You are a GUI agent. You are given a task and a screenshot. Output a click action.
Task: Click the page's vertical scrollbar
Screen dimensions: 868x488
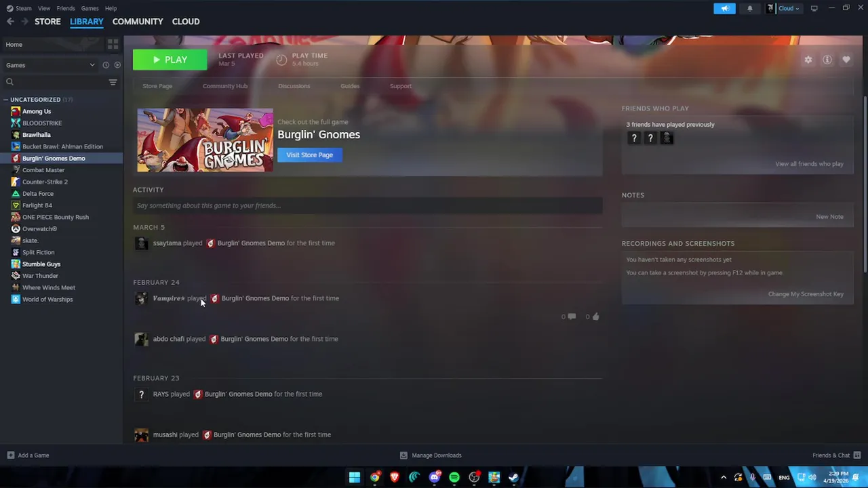coord(865,184)
